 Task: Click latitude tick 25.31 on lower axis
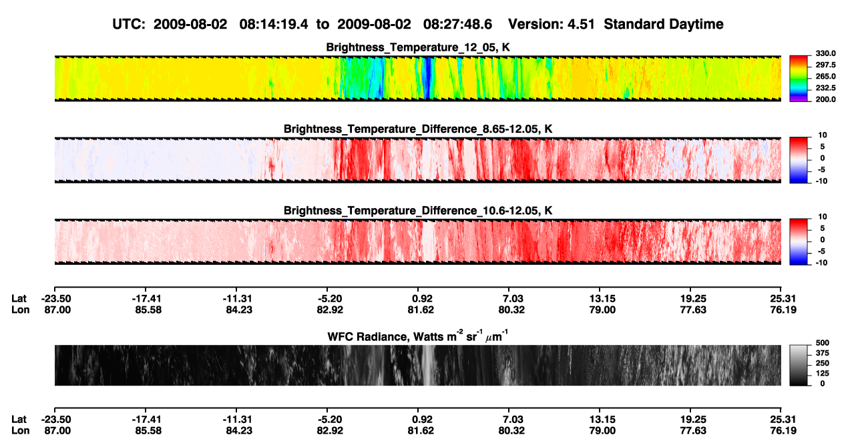pyautogui.click(x=780, y=419)
